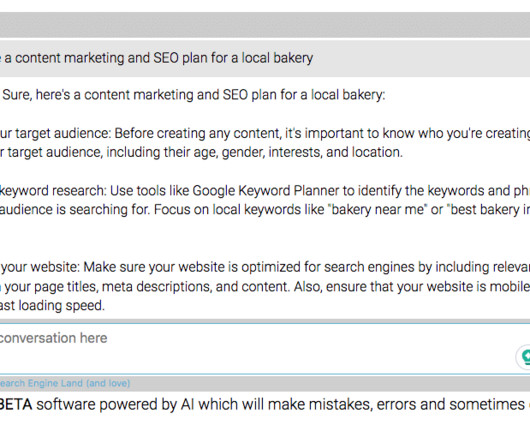
Task: Open the Search Engine Land (and love) link
Action: pos(65,383)
